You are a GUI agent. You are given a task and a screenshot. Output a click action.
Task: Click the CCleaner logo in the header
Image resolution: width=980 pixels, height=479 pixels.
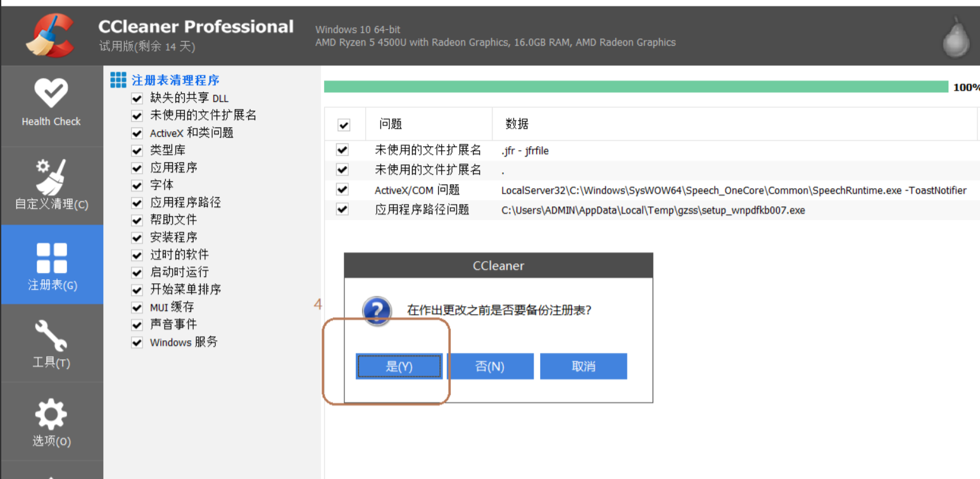click(x=49, y=35)
